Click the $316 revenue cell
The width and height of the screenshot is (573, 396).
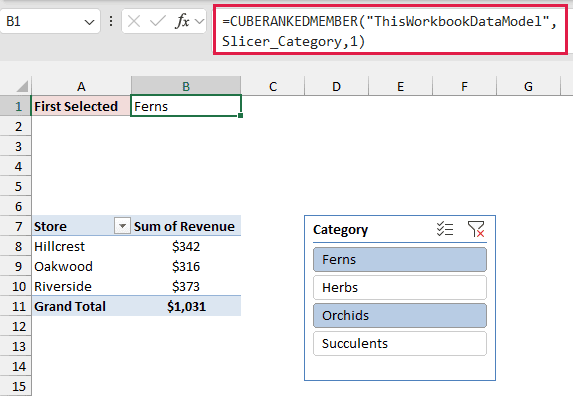pyautogui.click(x=186, y=266)
